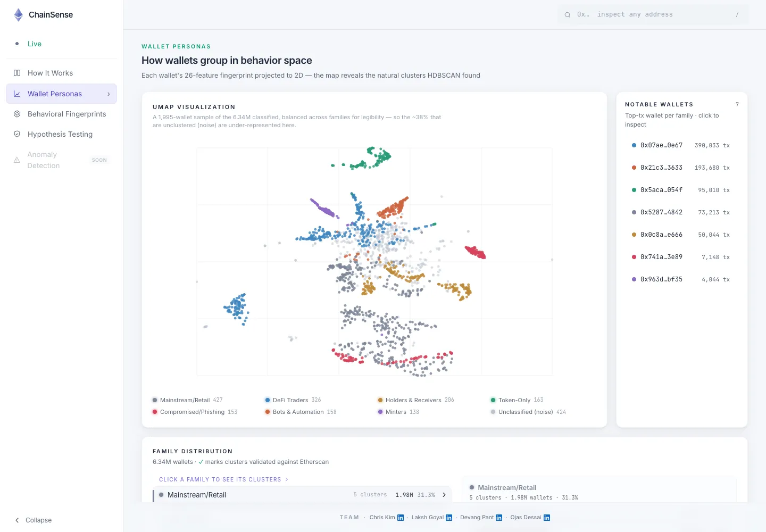Click the Hypothesis Testing shield icon

pyautogui.click(x=17, y=134)
